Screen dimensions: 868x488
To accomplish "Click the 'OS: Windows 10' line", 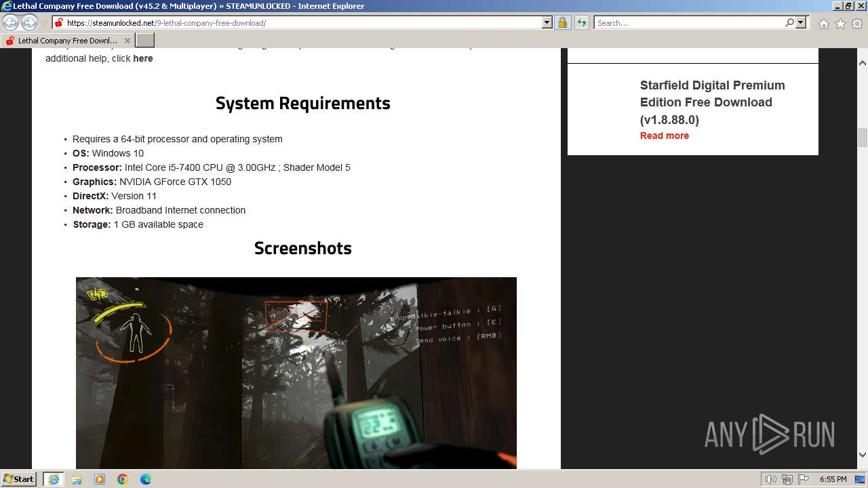I will [x=108, y=153].
